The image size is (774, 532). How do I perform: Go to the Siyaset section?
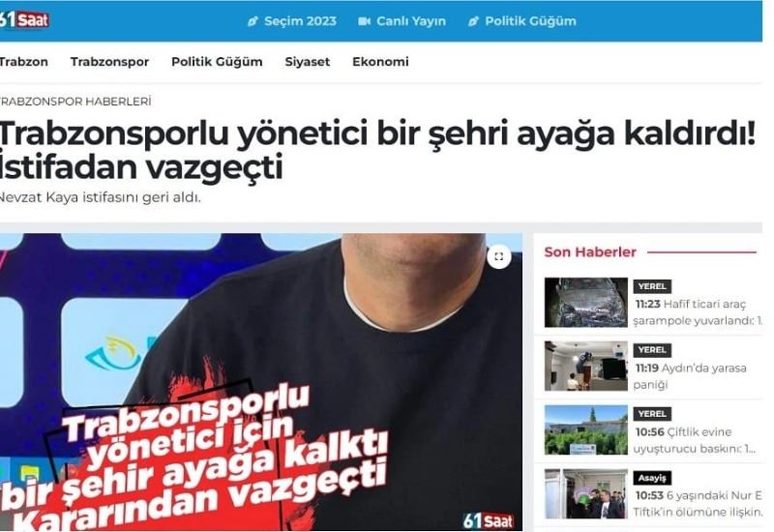(307, 62)
